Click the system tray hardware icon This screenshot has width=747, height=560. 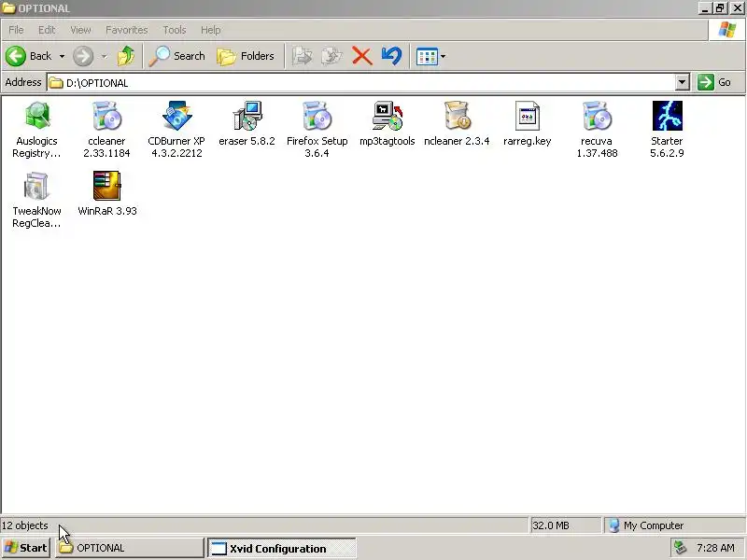click(x=680, y=548)
